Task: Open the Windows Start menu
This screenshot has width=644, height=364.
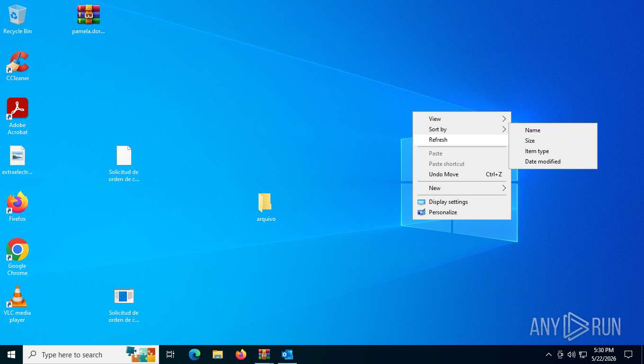Action: (11, 355)
